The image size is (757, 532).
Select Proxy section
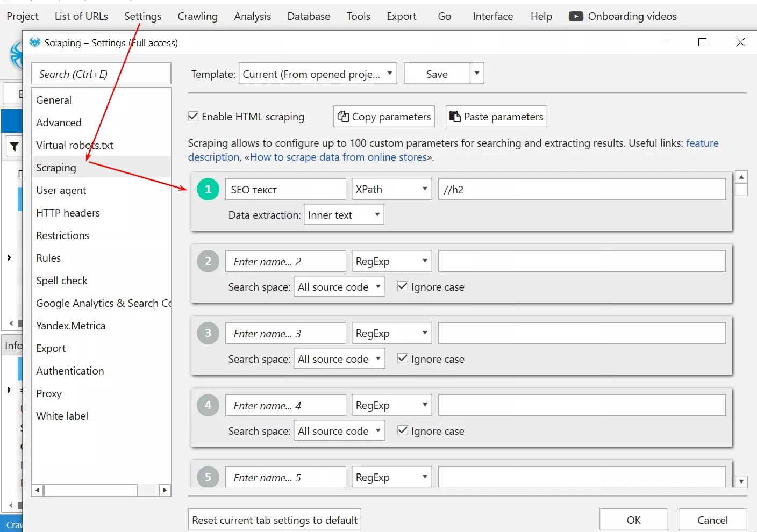101,393
